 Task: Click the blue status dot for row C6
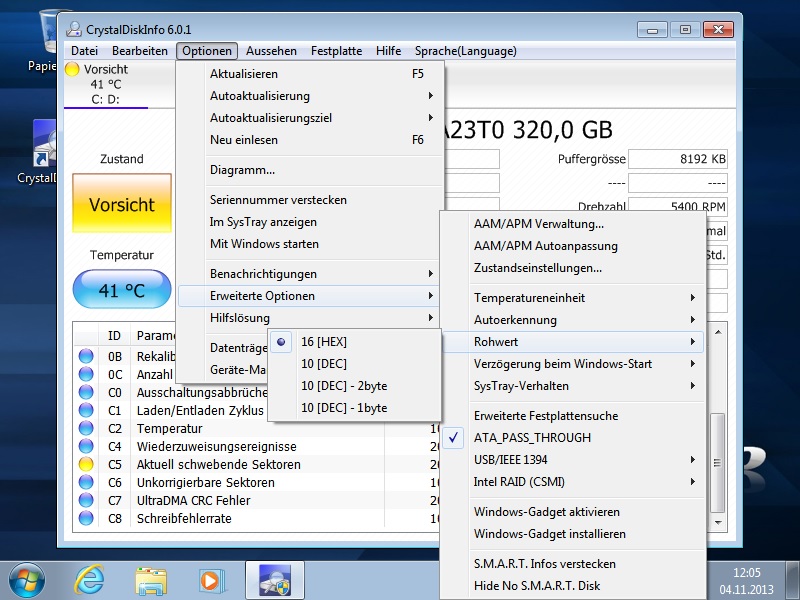(x=86, y=482)
